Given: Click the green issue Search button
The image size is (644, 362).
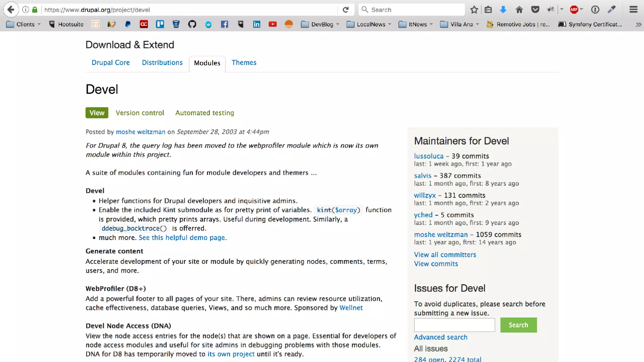Looking at the screenshot, I should (x=518, y=325).
